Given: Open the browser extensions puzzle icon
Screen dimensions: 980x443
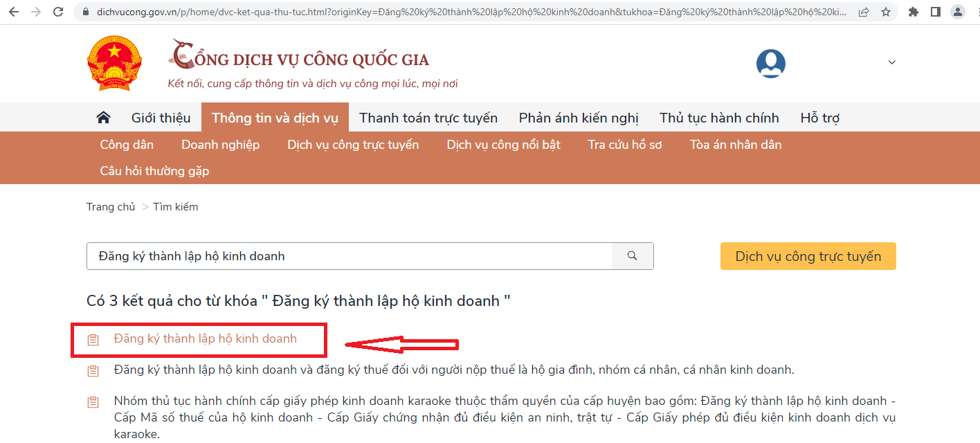Looking at the screenshot, I should (913, 11).
